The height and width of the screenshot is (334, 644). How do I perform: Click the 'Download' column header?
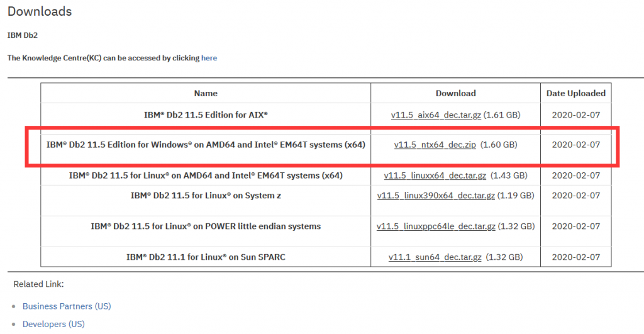[x=455, y=93]
